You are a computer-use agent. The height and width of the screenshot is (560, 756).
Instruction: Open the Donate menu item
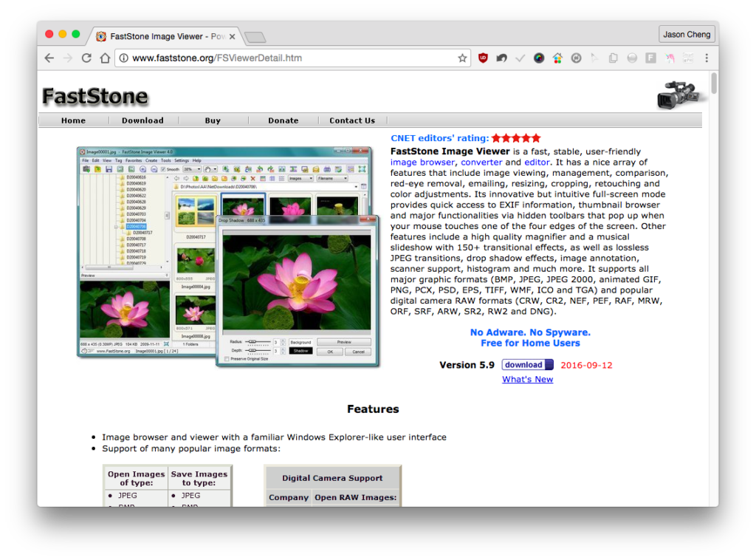point(283,120)
